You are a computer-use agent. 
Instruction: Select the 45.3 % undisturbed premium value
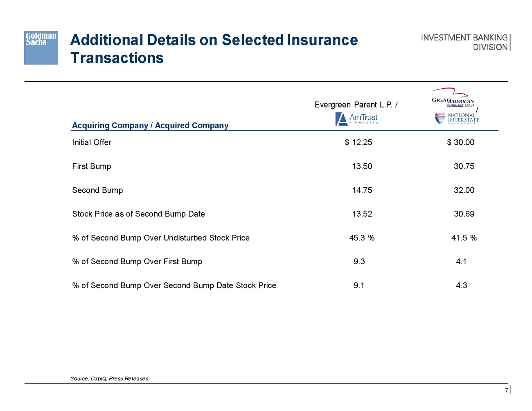tap(362, 238)
